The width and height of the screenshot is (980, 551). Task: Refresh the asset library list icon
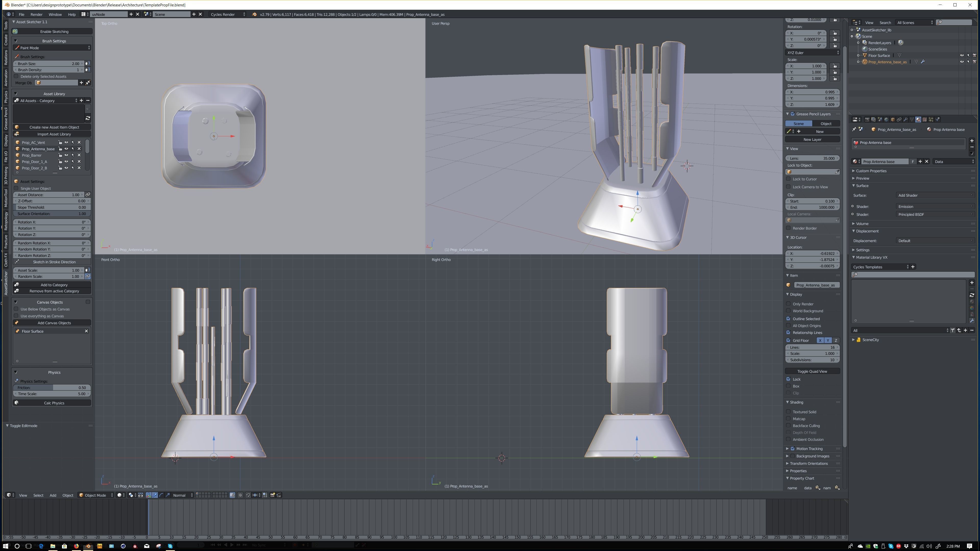88,118
